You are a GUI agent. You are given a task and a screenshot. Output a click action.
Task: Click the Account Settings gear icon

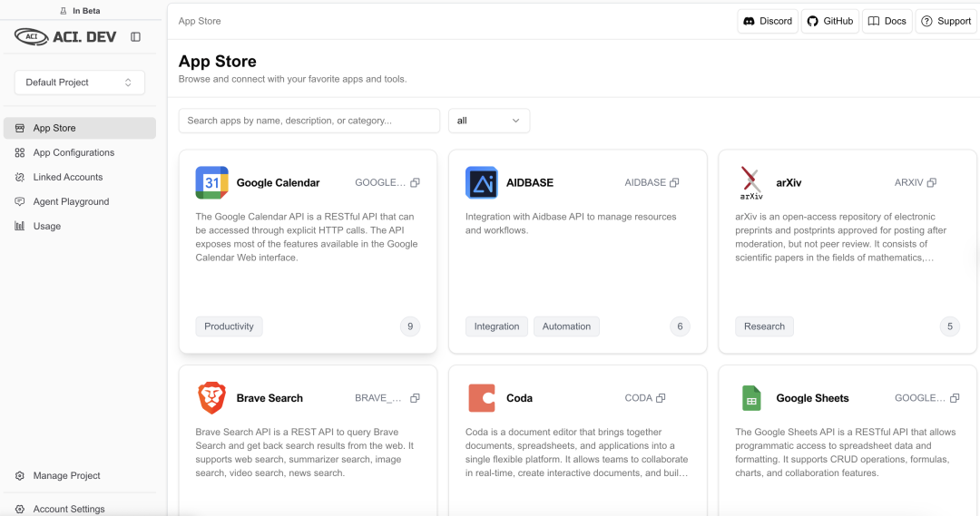(20, 509)
